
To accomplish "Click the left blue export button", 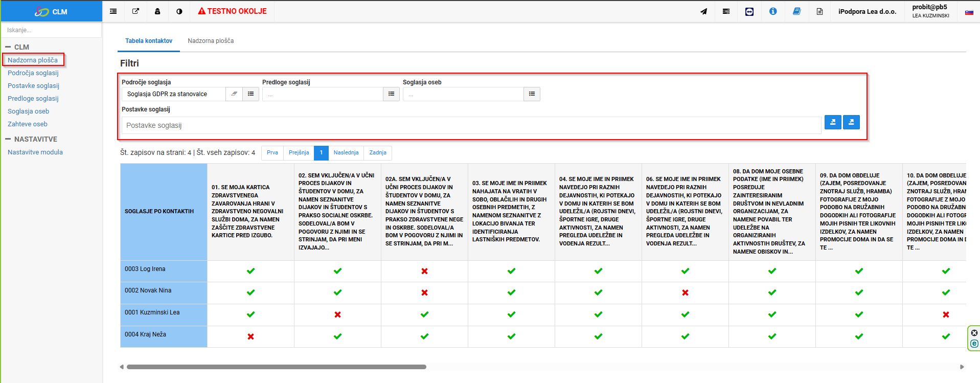I will 833,122.
